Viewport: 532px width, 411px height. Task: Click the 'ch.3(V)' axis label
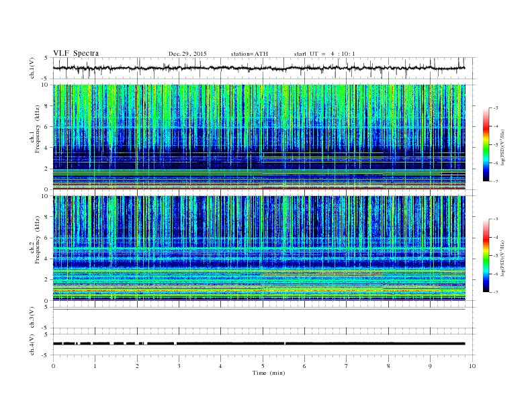(32, 318)
